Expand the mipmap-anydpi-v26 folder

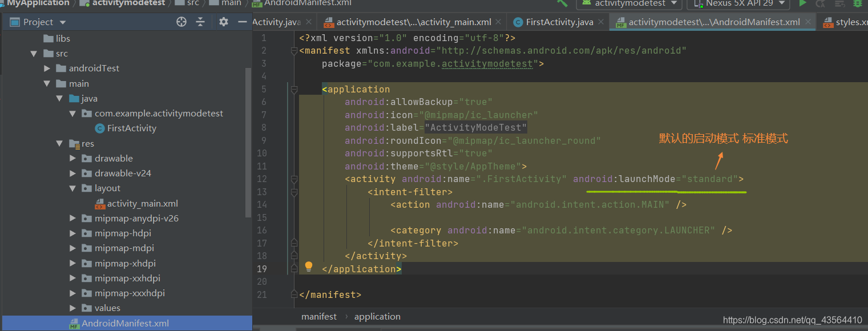72,219
